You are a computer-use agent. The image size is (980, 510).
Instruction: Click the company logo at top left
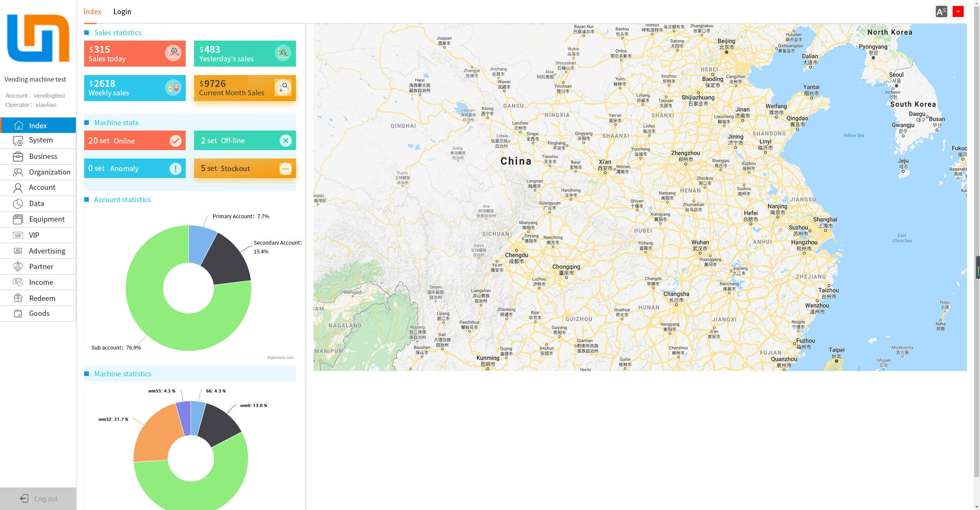[38, 38]
